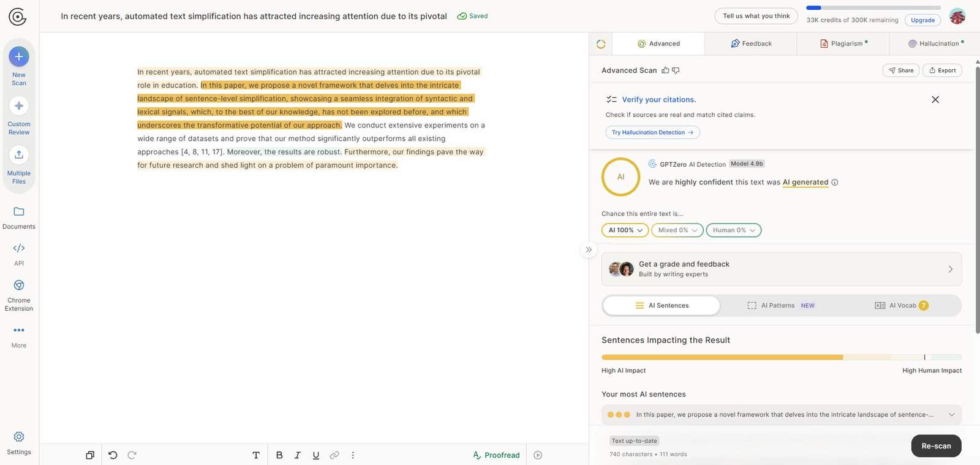This screenshot has width=980, height=465.
Task: Click the copy text icon
Action: pos(90,455)
